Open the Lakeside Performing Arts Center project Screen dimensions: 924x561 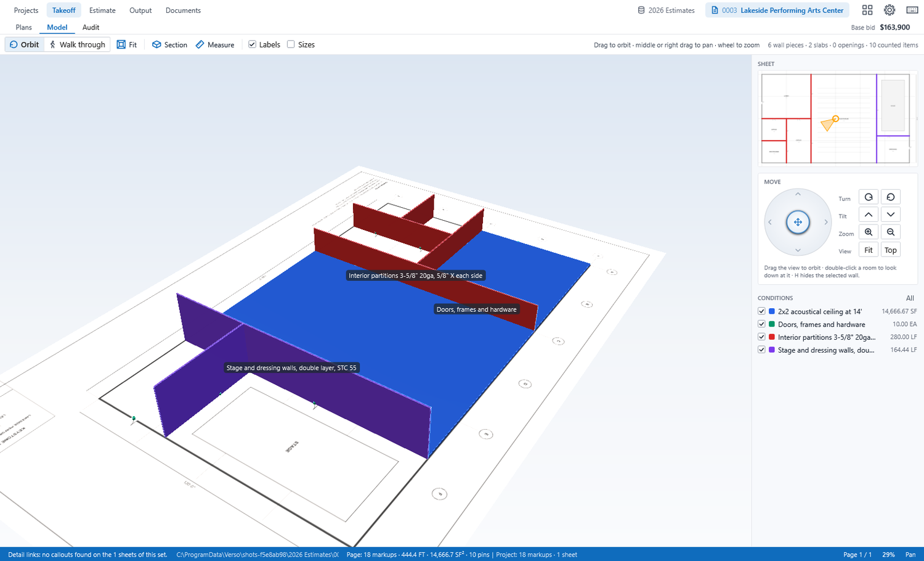point(777,10)
